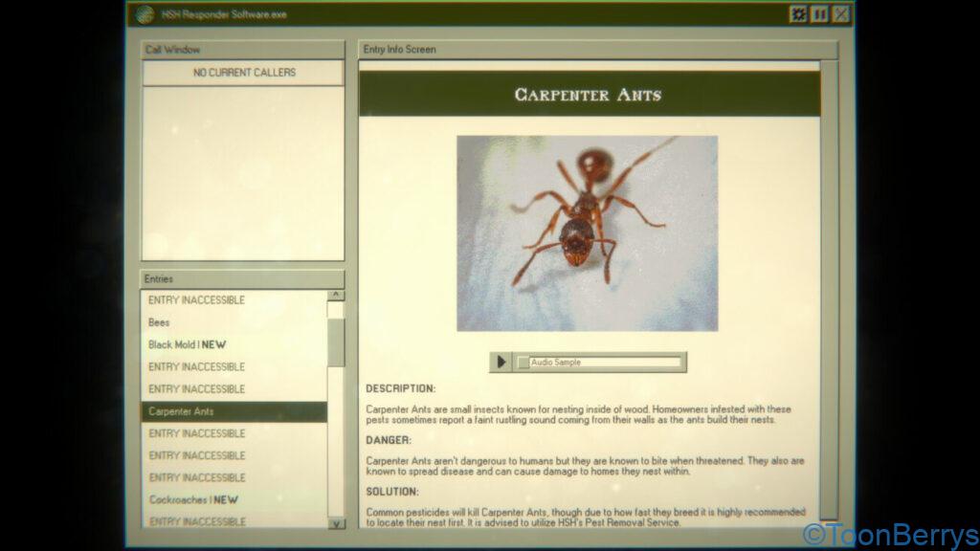The height and width of the screenshot is (551, 980).
Task: Click the No Current Callers box
Action: [243, 73]
